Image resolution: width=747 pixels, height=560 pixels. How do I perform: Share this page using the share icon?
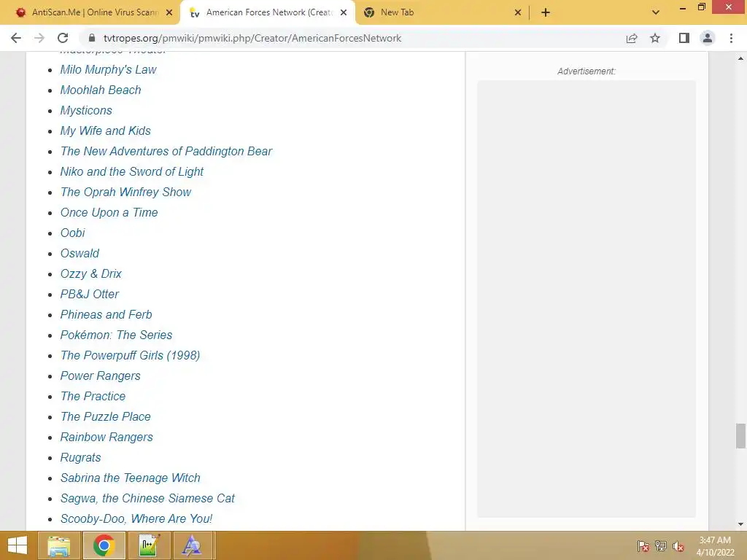[x=632, y=38]
